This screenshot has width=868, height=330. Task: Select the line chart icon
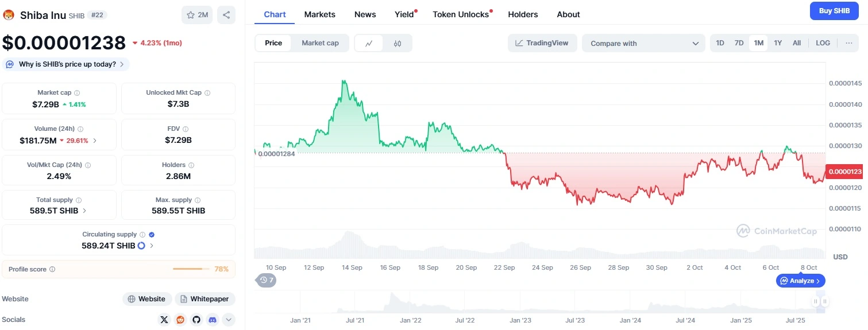(x=369, y=43)
